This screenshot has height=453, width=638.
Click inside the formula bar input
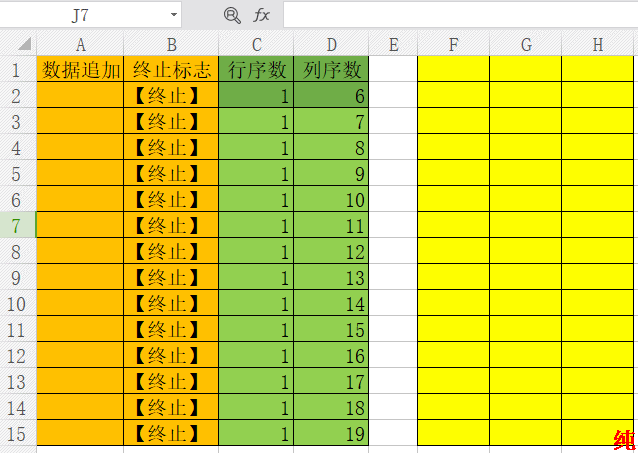pos(461,15)
